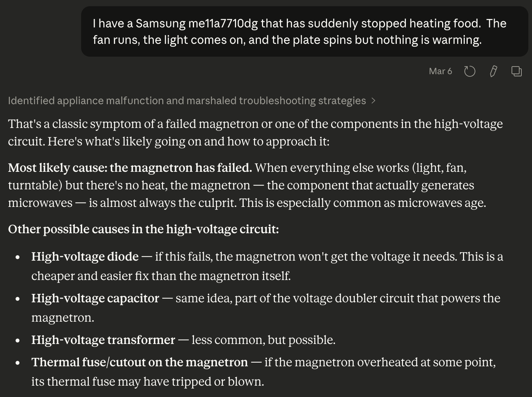Click the retry icon beside Mar 6
532x397 pixels.
pyautogui.click(x=470, y=71)
